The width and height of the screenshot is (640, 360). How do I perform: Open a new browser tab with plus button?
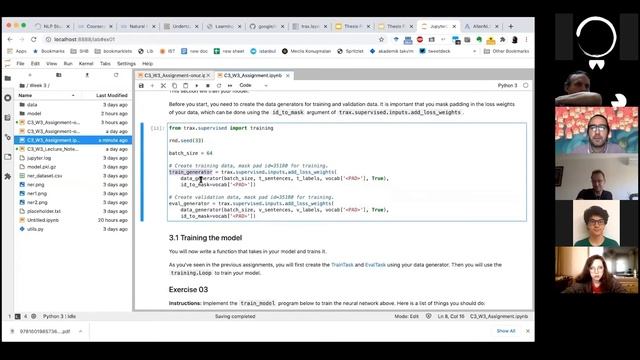point(511,26)
